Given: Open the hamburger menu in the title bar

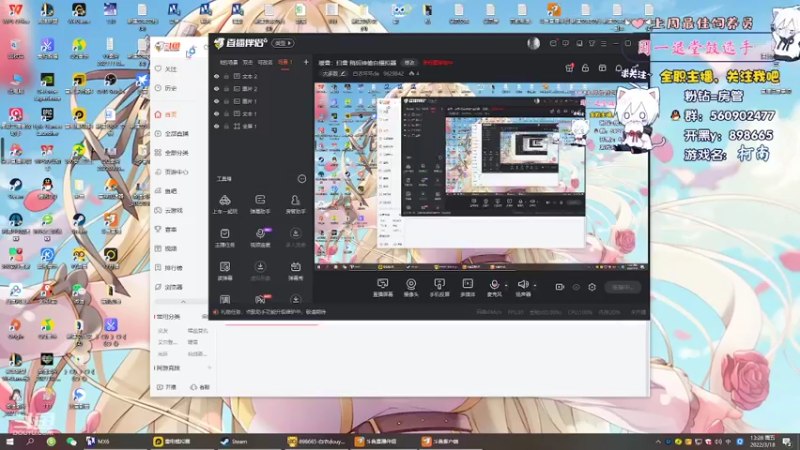Looking at the screenshot, I should coord(604,43).
